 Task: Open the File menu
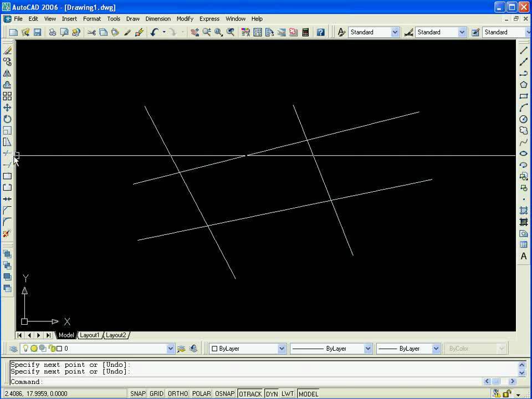click(x=18, y=19)
